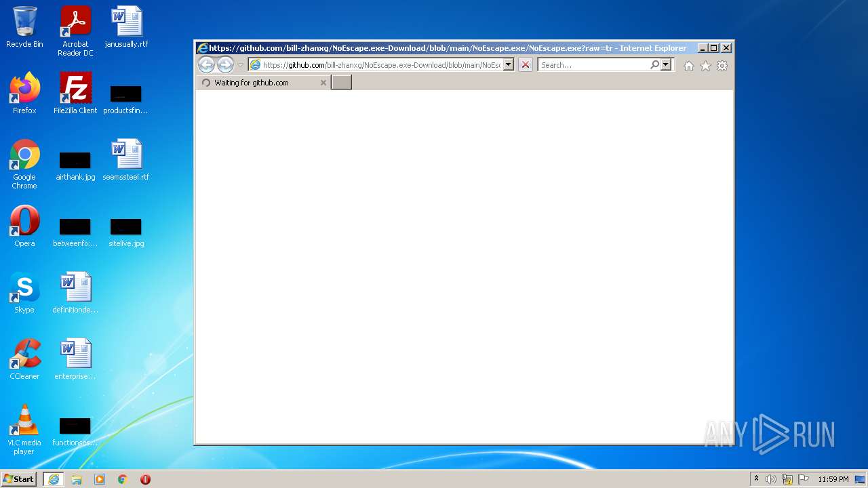The image size is (868, 488).
Task: Select the productsfin… desktop file
Action: click(126, 99)
